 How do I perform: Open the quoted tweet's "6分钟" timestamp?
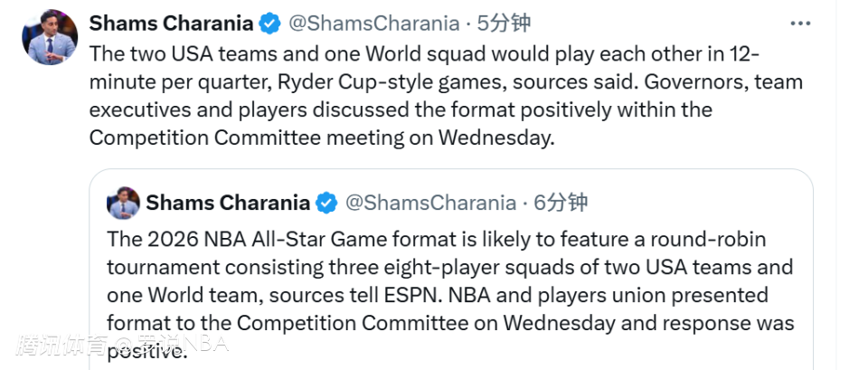[x=560, y=203]
